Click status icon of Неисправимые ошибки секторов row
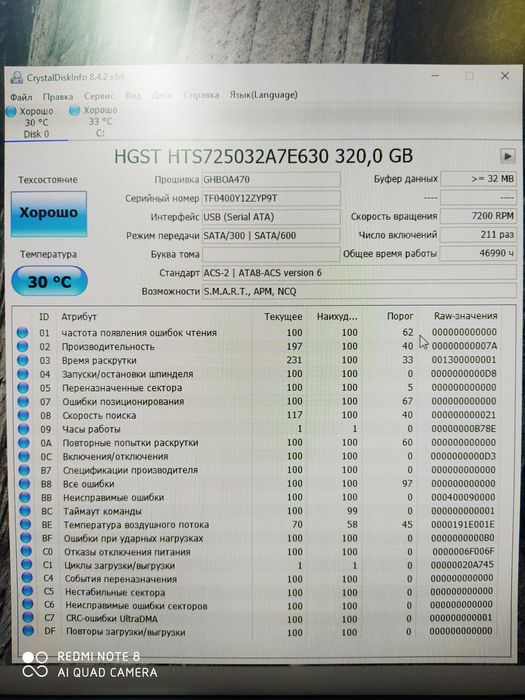 click(x=28, y=605)
